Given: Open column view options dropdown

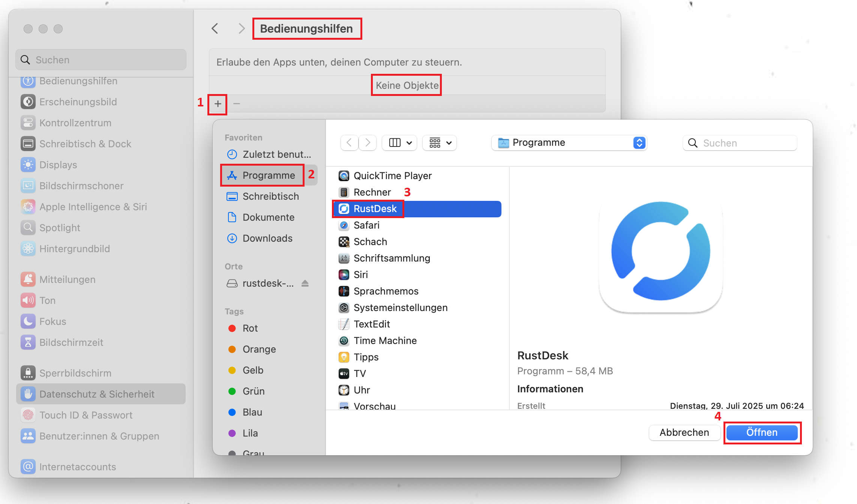Looking at the screenshot, I should pos(400,143).
